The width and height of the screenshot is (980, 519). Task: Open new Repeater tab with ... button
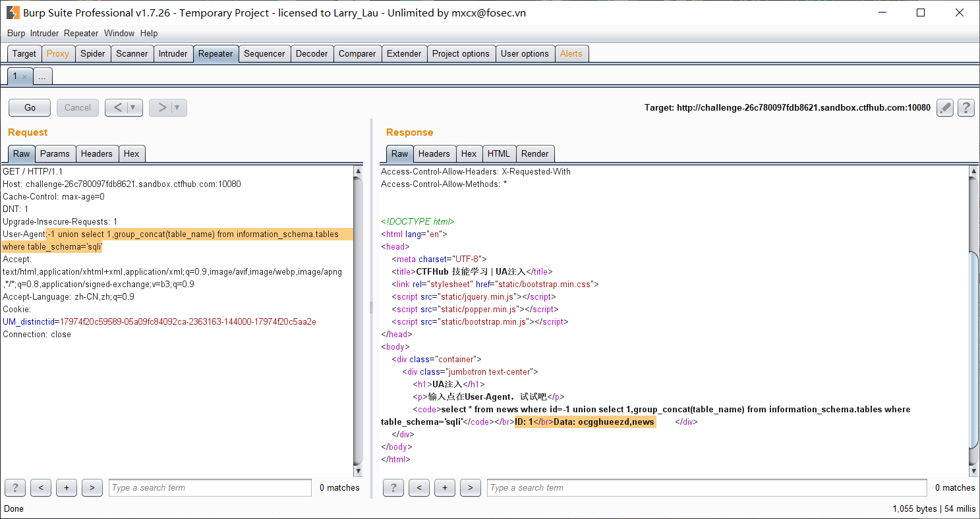tap(42, 76)
